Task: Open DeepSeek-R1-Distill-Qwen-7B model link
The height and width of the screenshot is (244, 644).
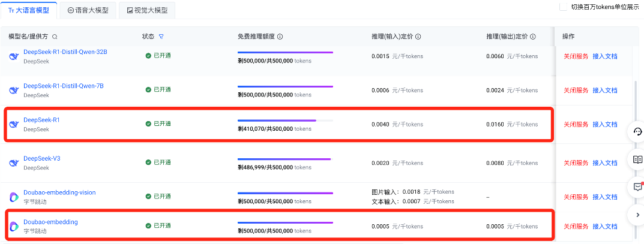Action: (64, 86)
